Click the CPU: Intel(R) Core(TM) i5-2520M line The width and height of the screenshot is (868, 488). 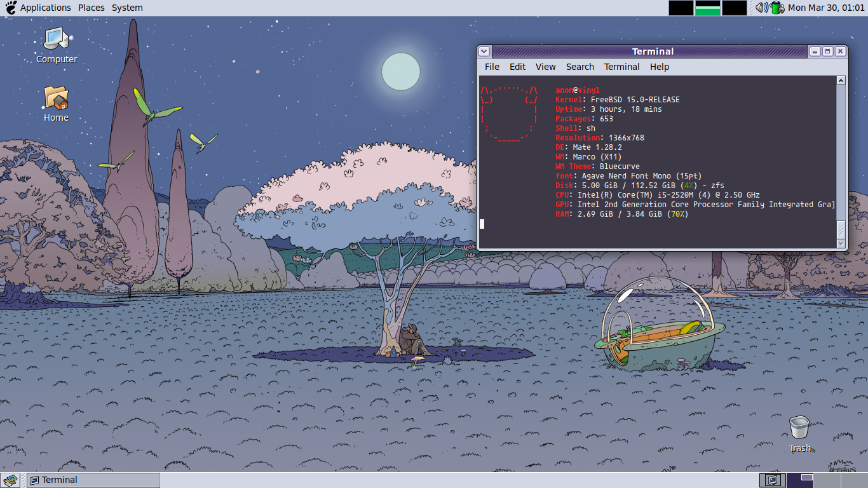coord(658,195)
